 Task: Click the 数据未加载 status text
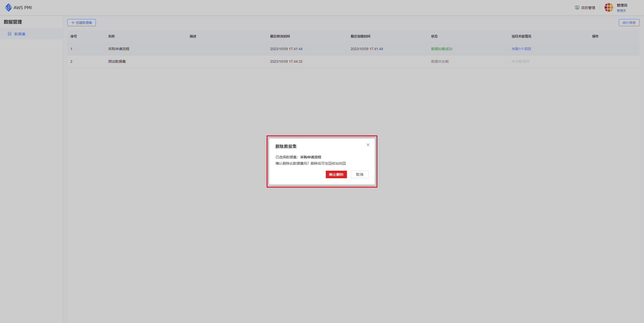(440, 61)
